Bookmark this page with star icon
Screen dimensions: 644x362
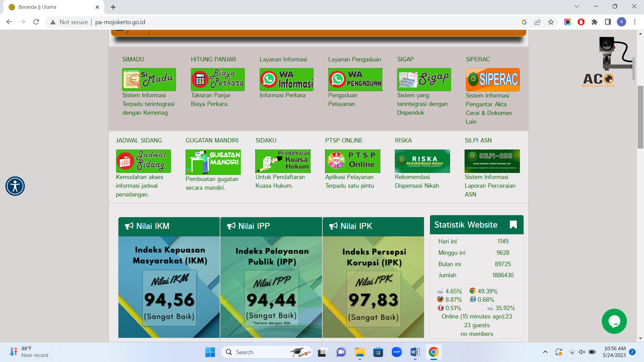[551, 22]
